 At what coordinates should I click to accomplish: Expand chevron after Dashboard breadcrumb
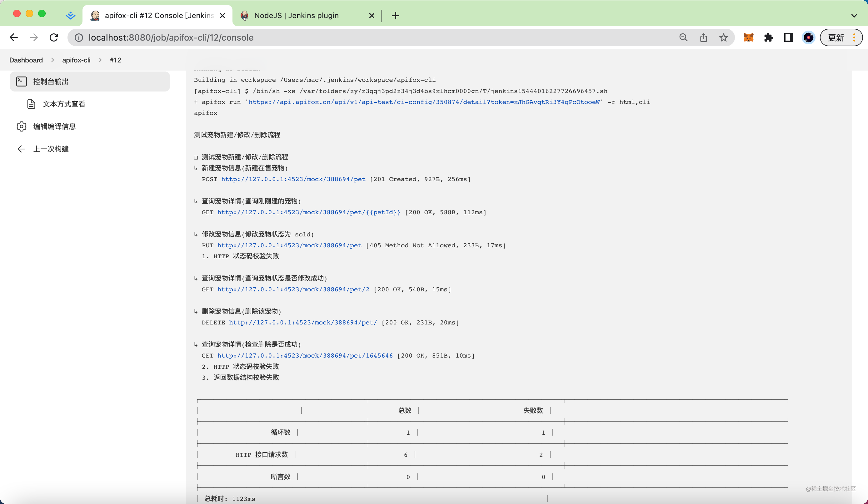52,60
